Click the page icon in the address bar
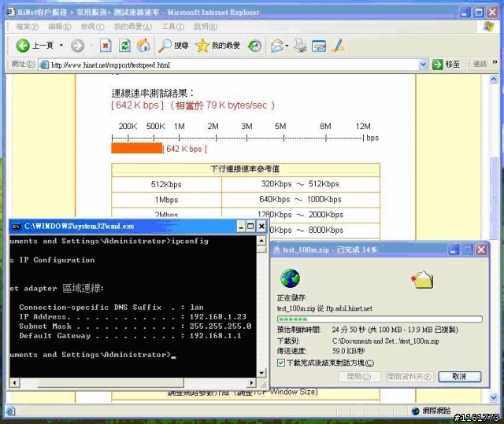 coord(44,65)
